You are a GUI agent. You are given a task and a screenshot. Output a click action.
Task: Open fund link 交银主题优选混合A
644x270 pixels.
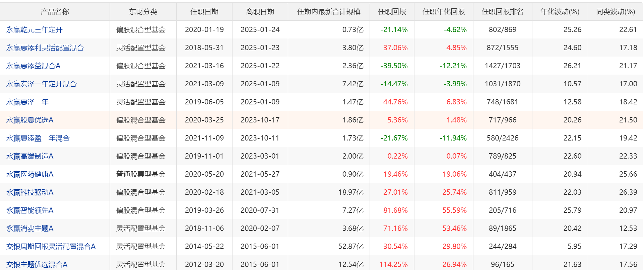coord(37,265)
